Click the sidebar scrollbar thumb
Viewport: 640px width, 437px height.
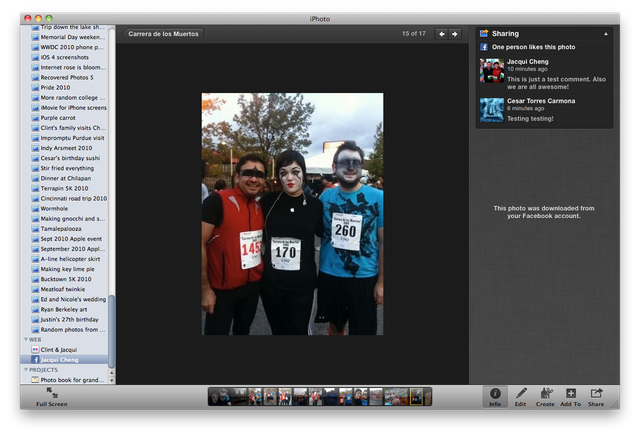click(111, 331)
